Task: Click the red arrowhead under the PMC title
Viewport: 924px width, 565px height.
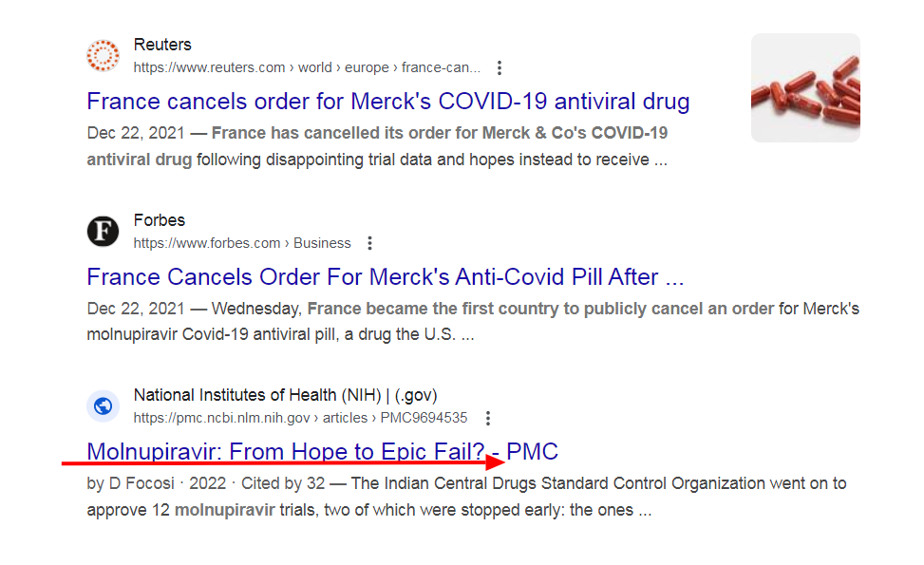Action: tap(496, 462)
